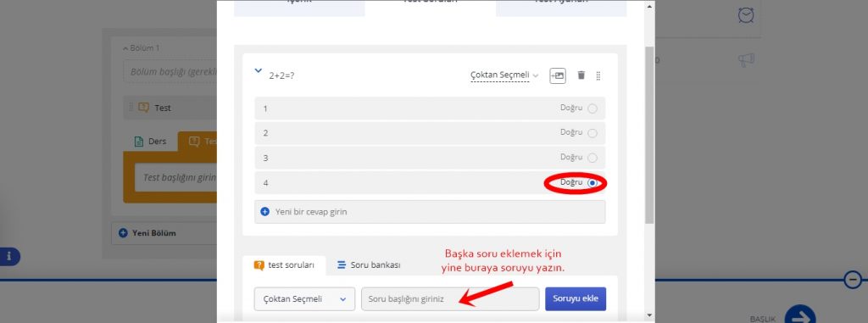Image resolution: width=868 pixels, height=323 pixels.
Task: Click the megaphone announcement icon
Action: coord(746,60)
